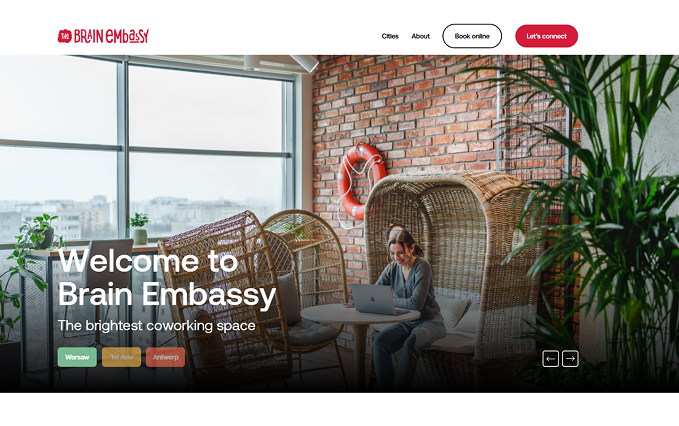Viewport: 679px width, 426px height.
Task: Click the Book online button
Action: tap(472, 36)
